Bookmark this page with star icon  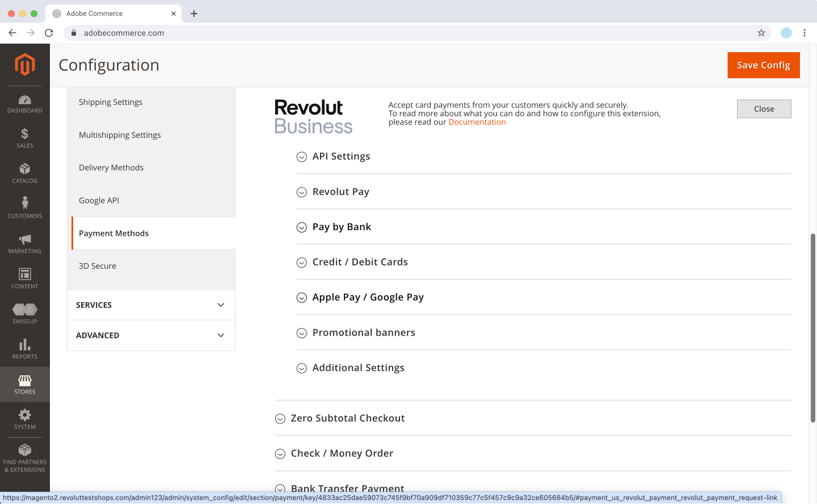point(761,33)
